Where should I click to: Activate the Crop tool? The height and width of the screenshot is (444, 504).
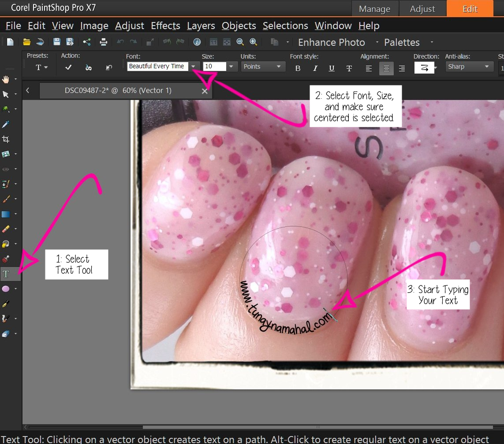[6, 139]
